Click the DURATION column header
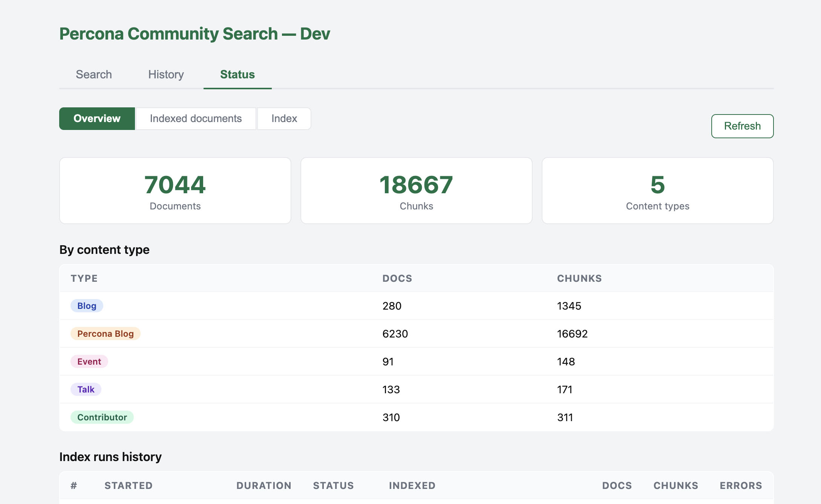The image size is (821, 504). click(264, 486)
